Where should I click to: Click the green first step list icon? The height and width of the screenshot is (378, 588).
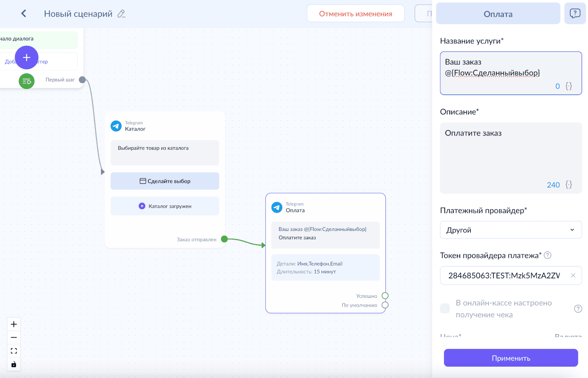[x=26, y=81]
